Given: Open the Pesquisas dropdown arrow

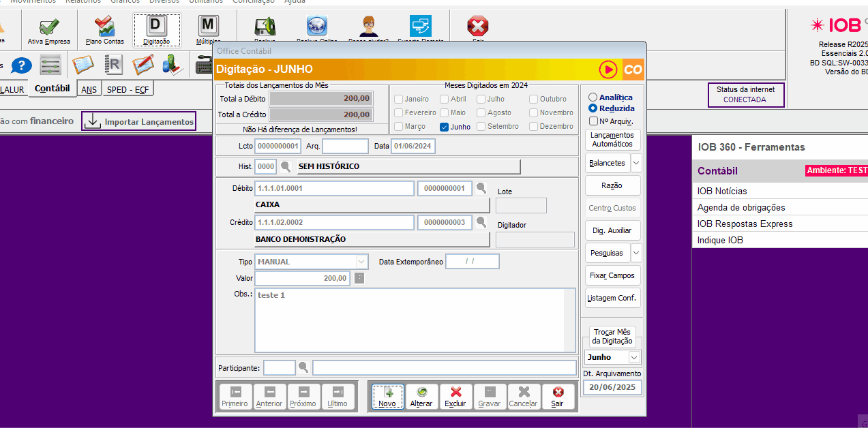Looking at the screenshot, I should click(636, 253).
